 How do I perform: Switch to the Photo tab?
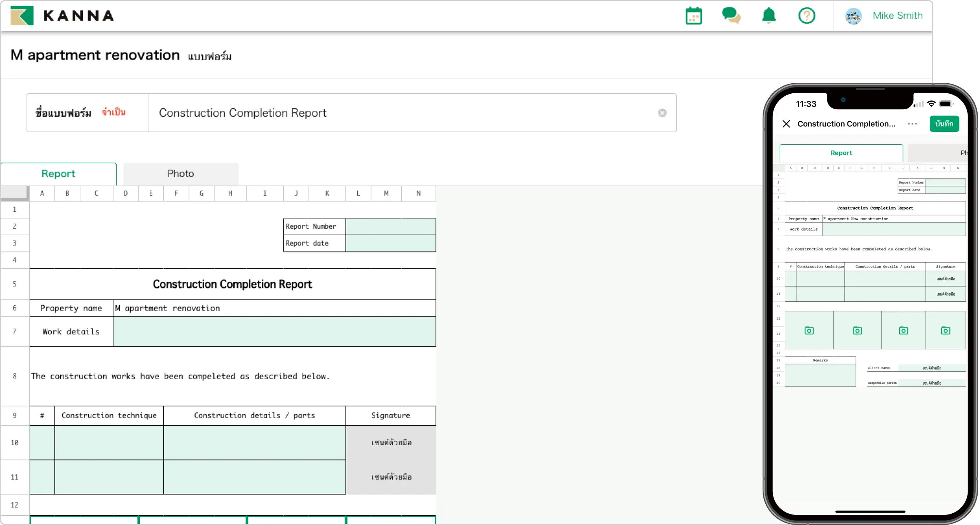pyautogui.click(x=180, y=173)
